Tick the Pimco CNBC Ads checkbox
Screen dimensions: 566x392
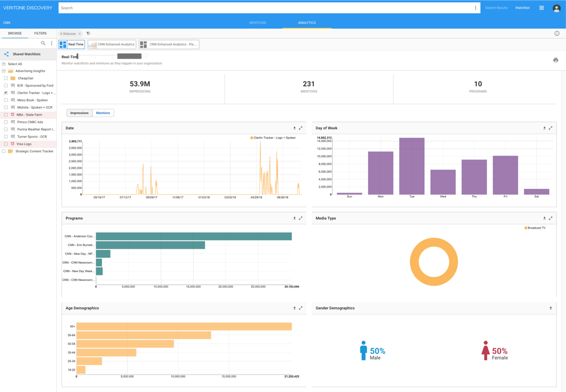coord(6,122)
